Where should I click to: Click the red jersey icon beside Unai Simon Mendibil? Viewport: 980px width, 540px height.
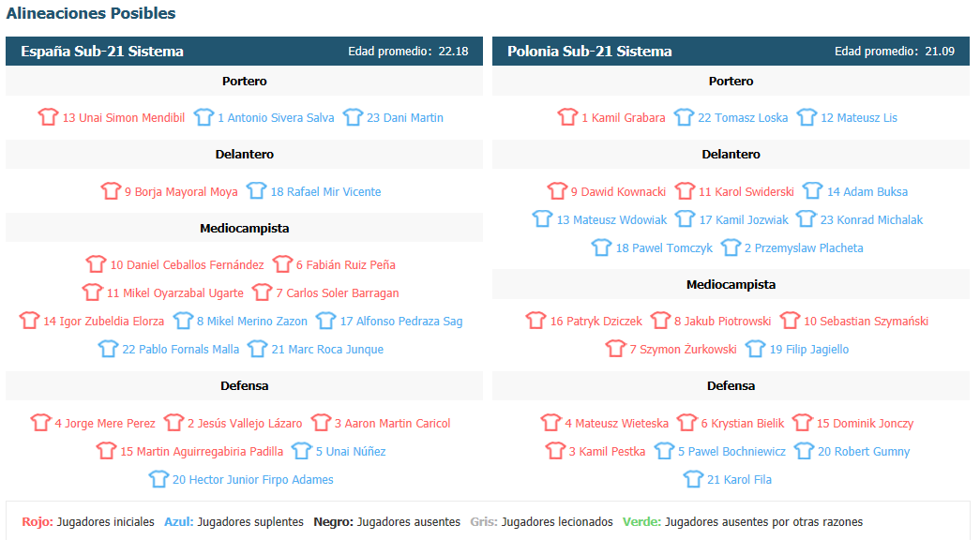tap(48, 117)
